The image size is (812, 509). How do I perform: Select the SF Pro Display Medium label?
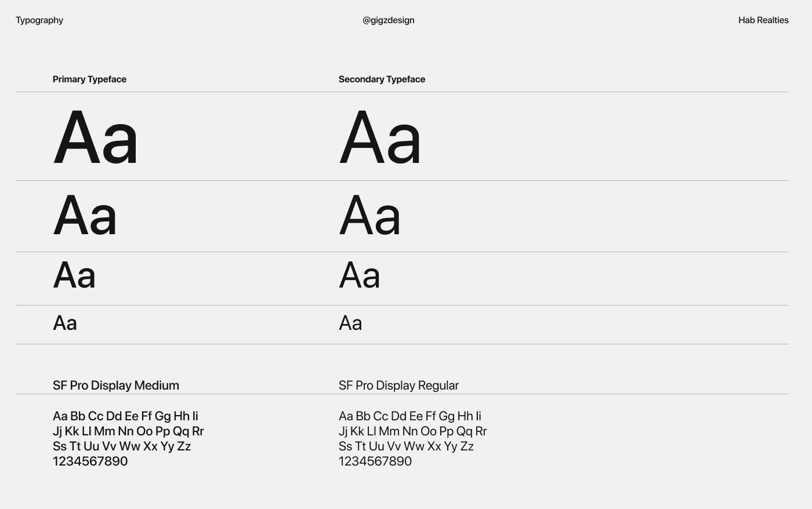tap(116, 386)
